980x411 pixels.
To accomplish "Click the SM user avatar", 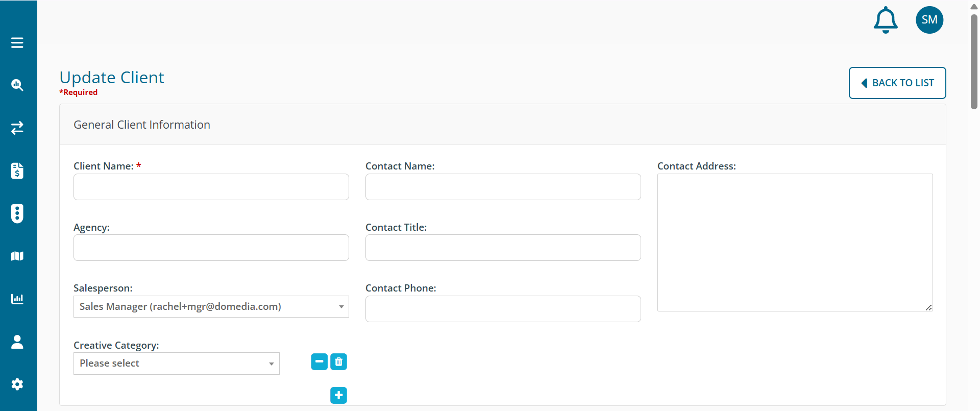I will (x=929, y=20).
